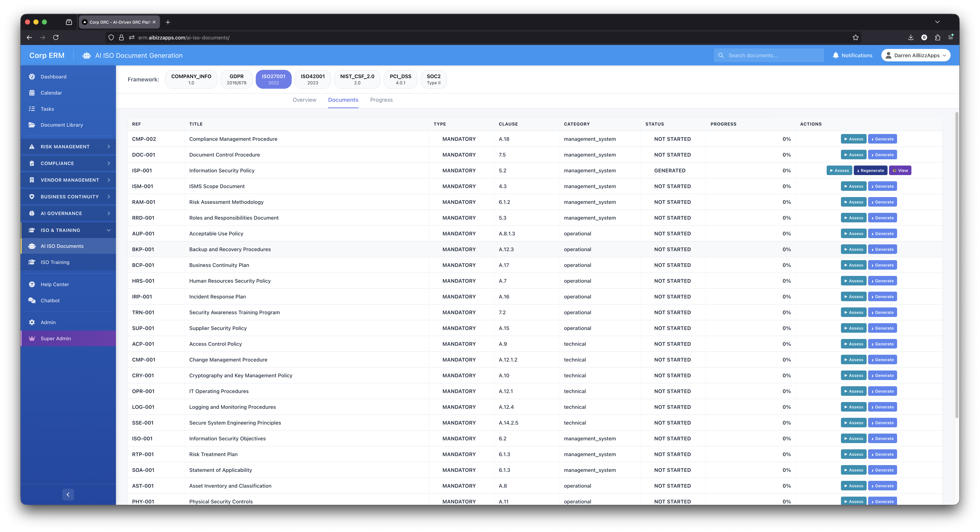
Task: Click the Help Center question icon
Action: (32, 285)
